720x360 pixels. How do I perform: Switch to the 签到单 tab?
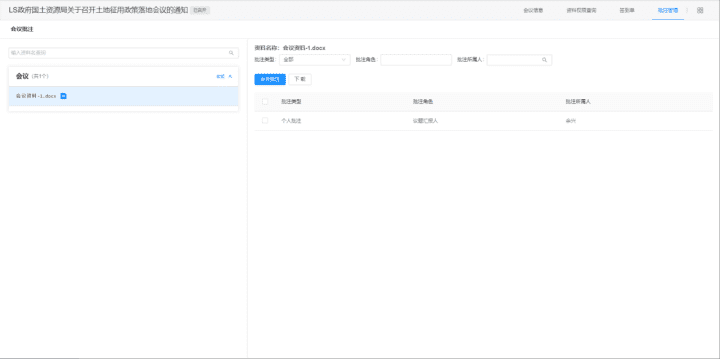[627, 10]
